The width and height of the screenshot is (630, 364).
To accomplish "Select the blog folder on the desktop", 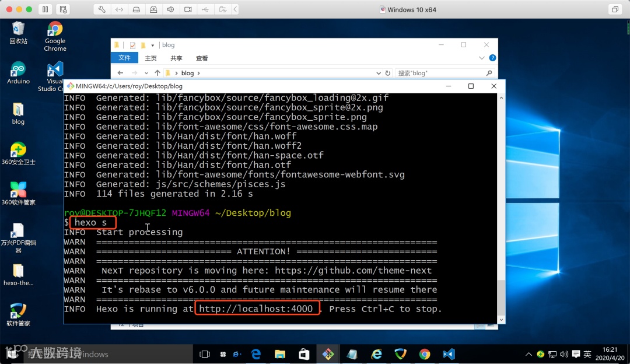I will [18, 114].
